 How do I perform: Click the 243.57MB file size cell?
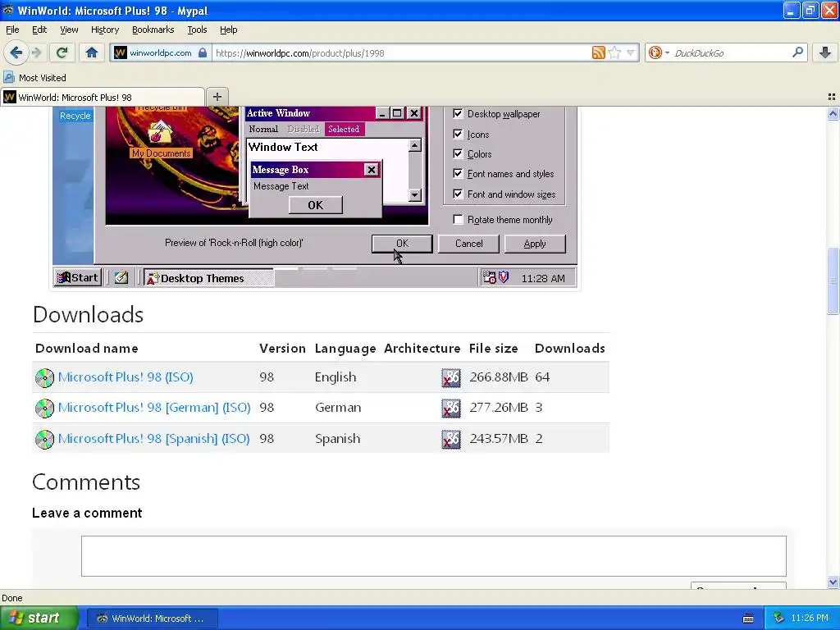point(499,439)
